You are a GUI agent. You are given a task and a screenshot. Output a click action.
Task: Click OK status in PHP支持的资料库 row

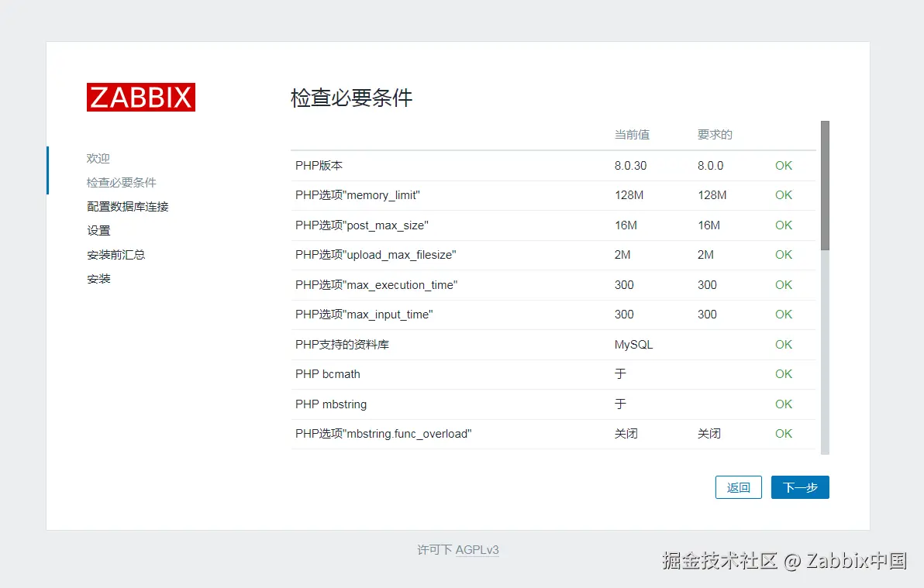[x=783, y=345]
